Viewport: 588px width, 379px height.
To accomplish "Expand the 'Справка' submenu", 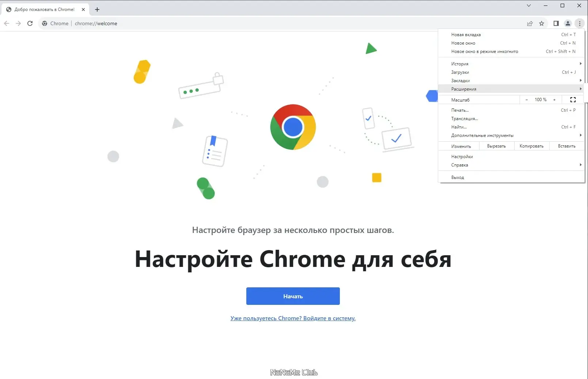I will click(511, 165).
